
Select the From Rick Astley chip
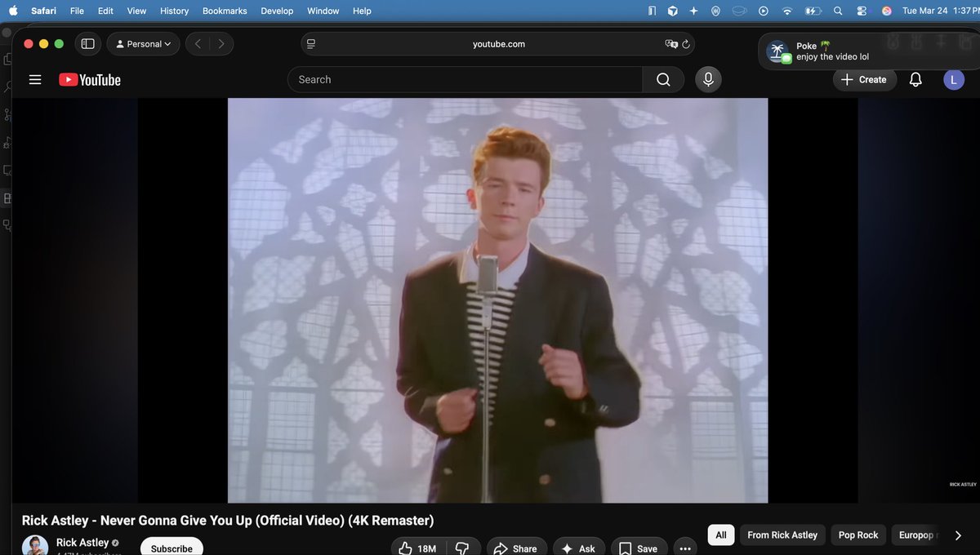coord(782,535)
